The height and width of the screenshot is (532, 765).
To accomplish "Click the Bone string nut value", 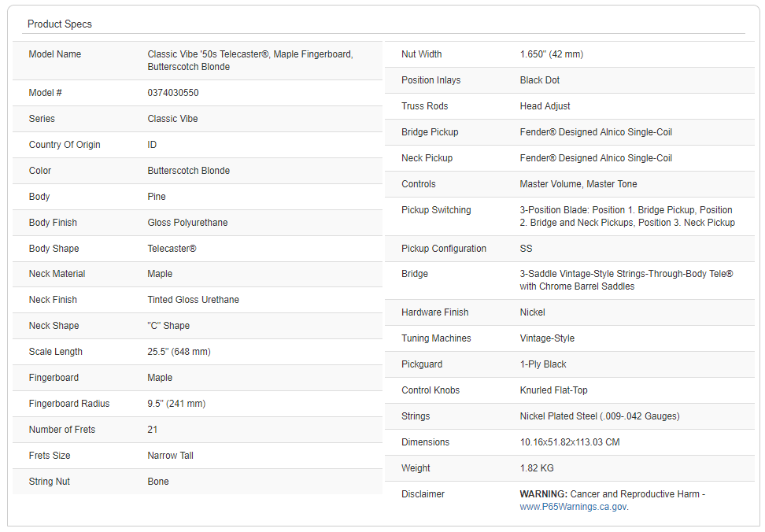I will tap(158, 482).
